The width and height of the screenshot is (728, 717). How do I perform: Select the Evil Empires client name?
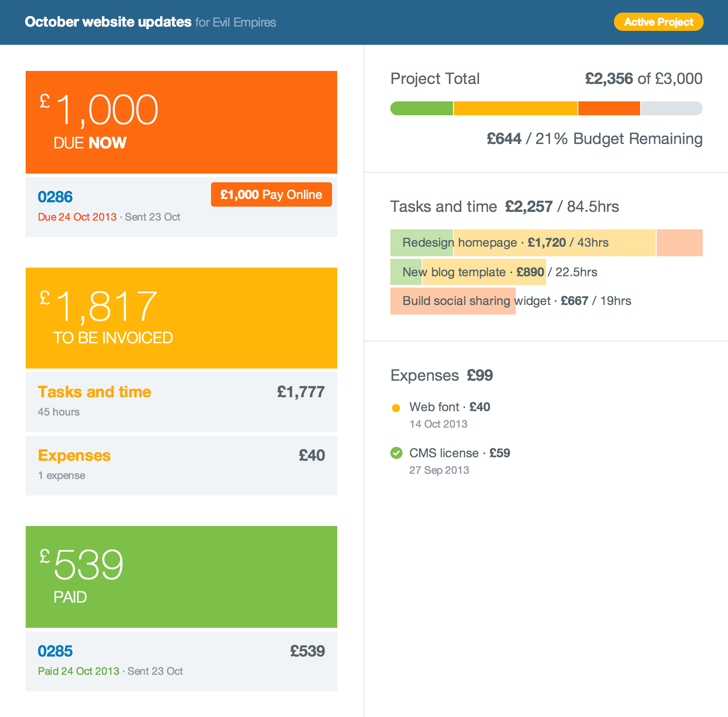[244, 22]
